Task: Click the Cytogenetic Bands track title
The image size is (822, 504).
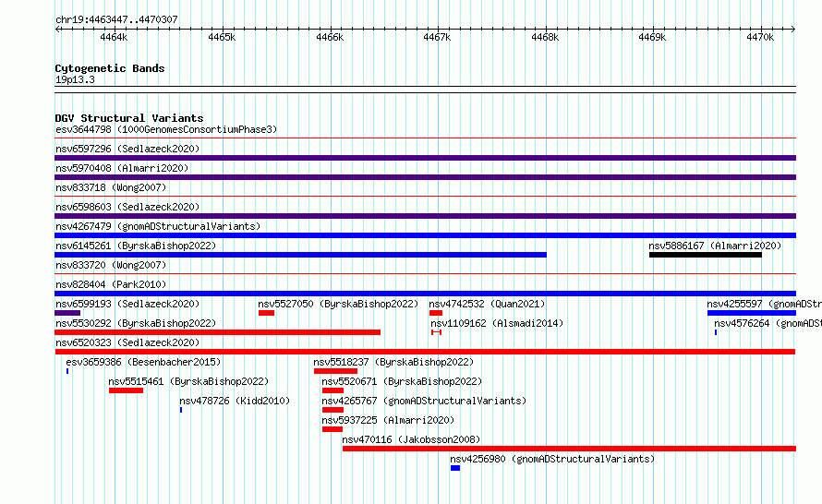Action: click(110, 68)
